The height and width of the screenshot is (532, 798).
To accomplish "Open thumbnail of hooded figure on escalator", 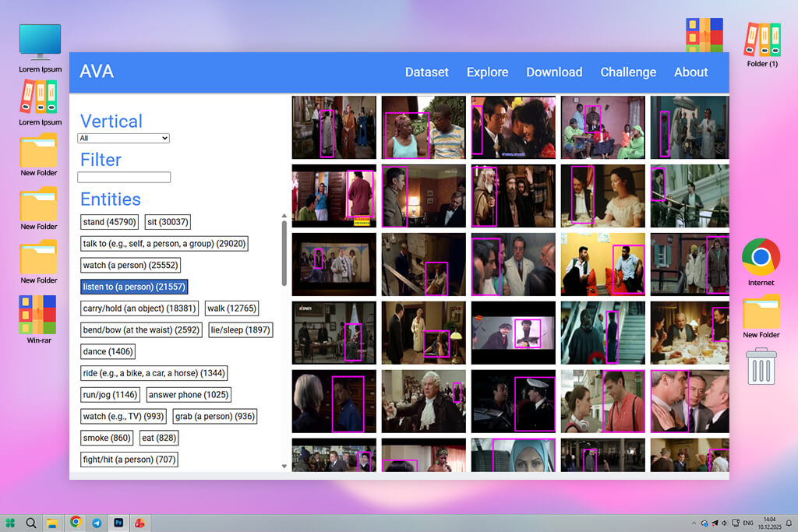I will (x=602, y=333).
